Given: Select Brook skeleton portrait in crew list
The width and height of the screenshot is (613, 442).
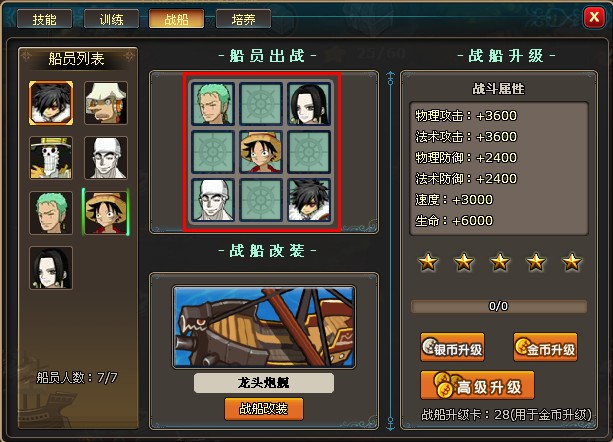Looking at the screenshot, I should (x=51, y=158).
